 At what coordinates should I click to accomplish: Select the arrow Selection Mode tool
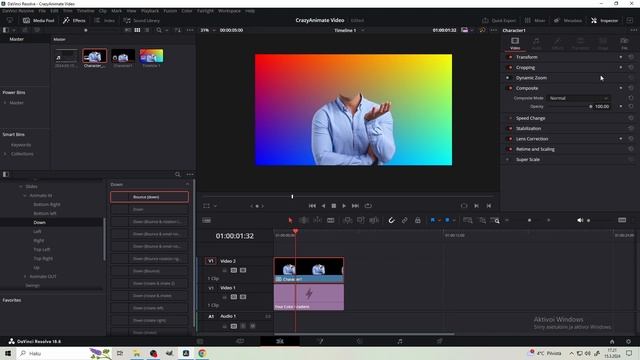coord(290,220)
